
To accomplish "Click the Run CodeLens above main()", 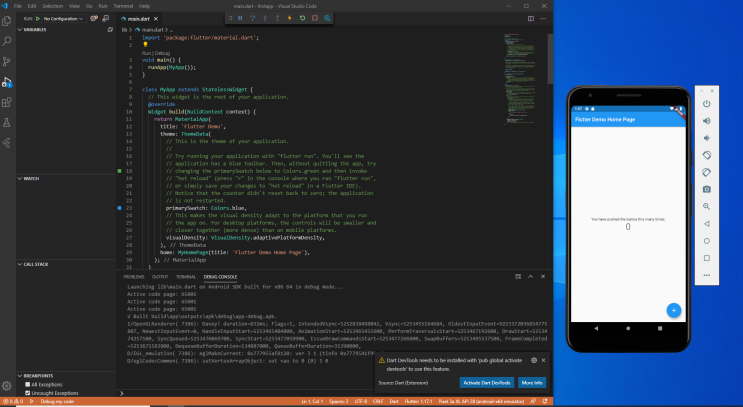I will 146,53.
